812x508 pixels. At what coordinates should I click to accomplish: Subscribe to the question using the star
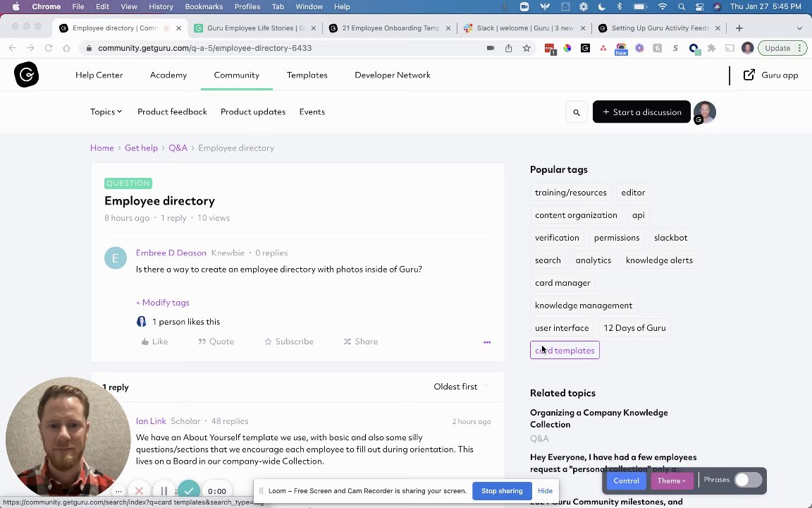point(269,341)
